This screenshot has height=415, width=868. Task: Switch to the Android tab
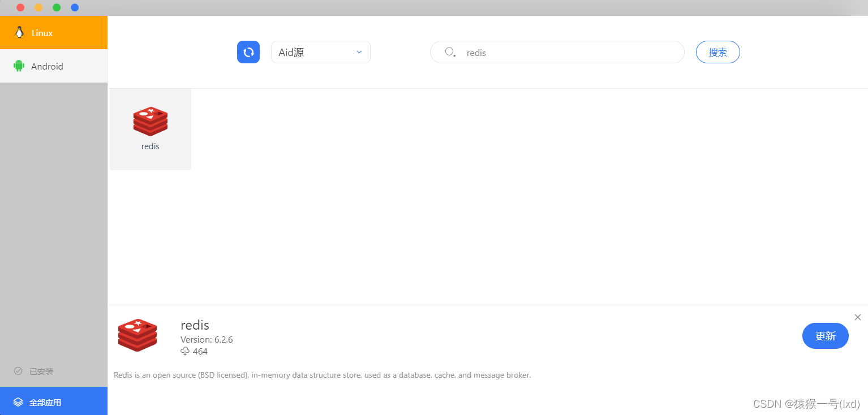[x=54, y=66]
